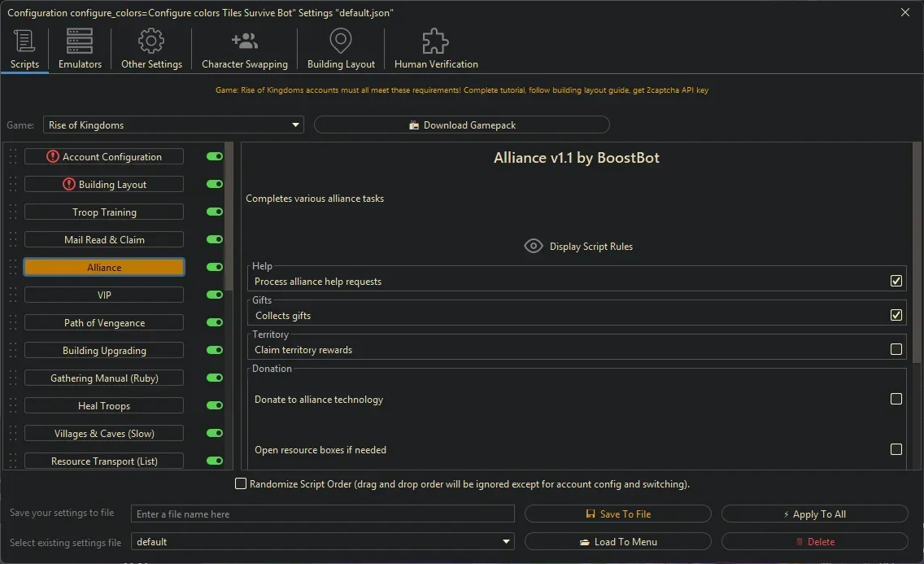Click the file name entry field

point(322,514)
